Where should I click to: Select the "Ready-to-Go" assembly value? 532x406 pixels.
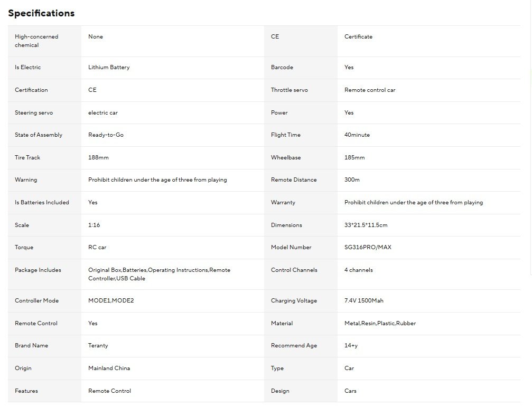(106, 135)
